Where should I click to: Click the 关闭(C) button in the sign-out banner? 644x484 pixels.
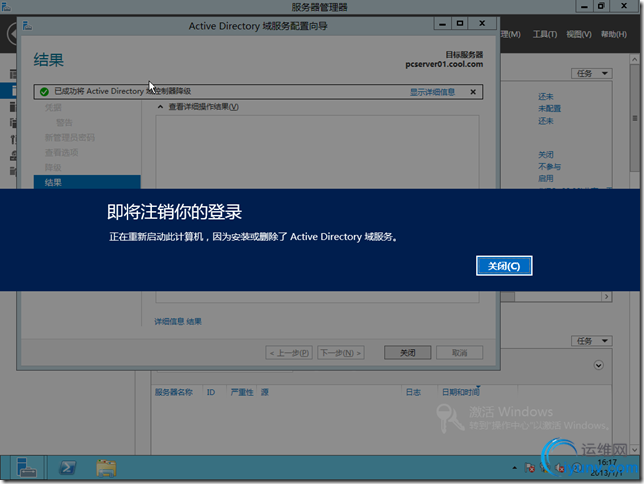[x=504, y=266]
